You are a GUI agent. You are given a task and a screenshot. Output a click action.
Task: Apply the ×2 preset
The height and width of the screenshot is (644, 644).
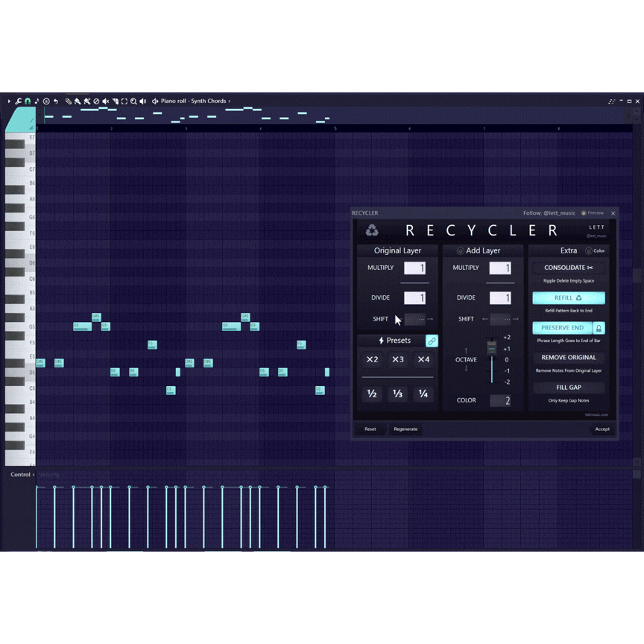pos(372,360)
